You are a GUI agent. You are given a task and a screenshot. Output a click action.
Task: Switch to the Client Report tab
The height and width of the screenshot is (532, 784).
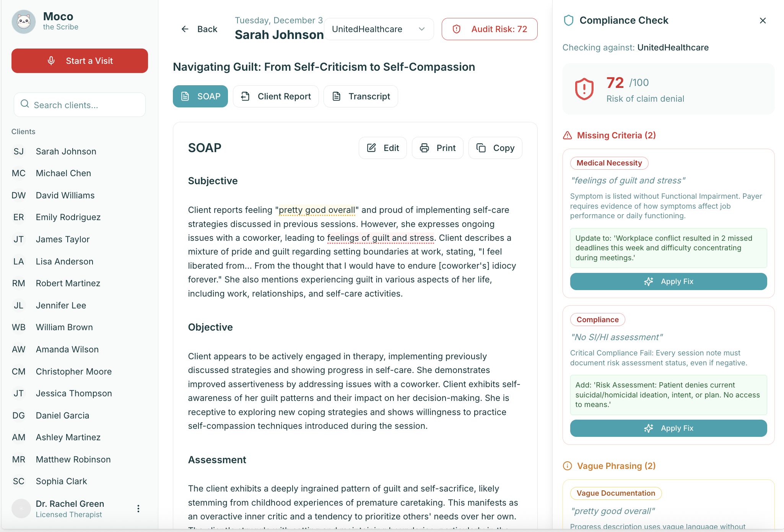click(x=276, y=96)
